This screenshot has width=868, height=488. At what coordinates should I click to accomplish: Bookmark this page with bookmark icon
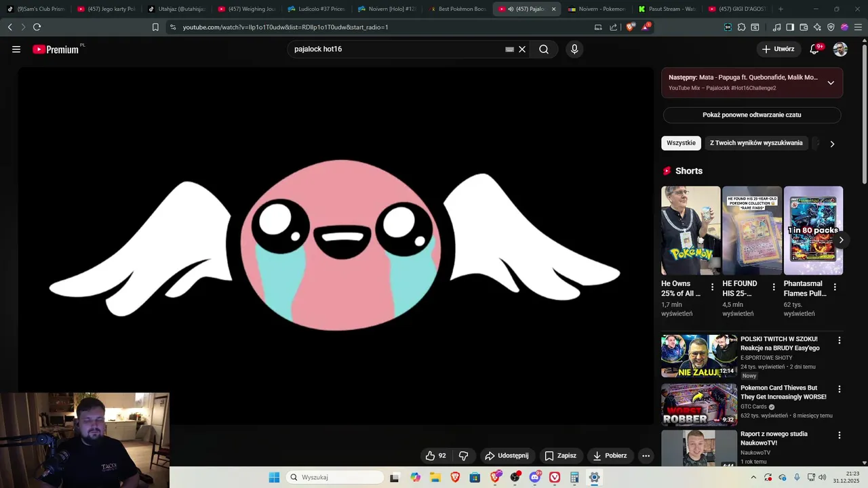coord(155,27)
